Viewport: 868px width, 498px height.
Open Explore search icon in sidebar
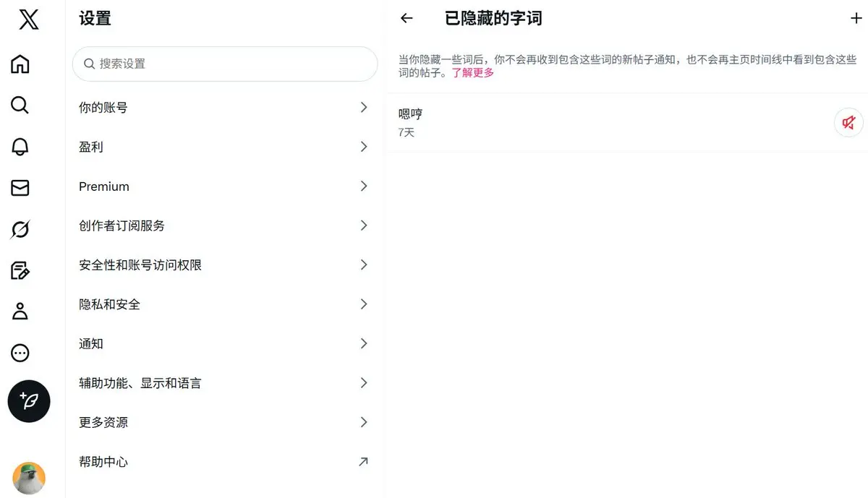20,106
